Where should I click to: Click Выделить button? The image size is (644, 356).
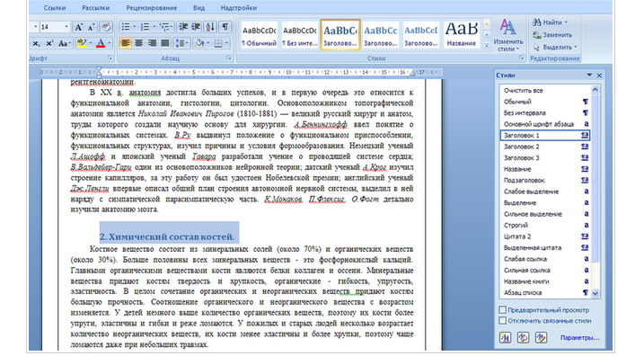(x=555, y=47)
